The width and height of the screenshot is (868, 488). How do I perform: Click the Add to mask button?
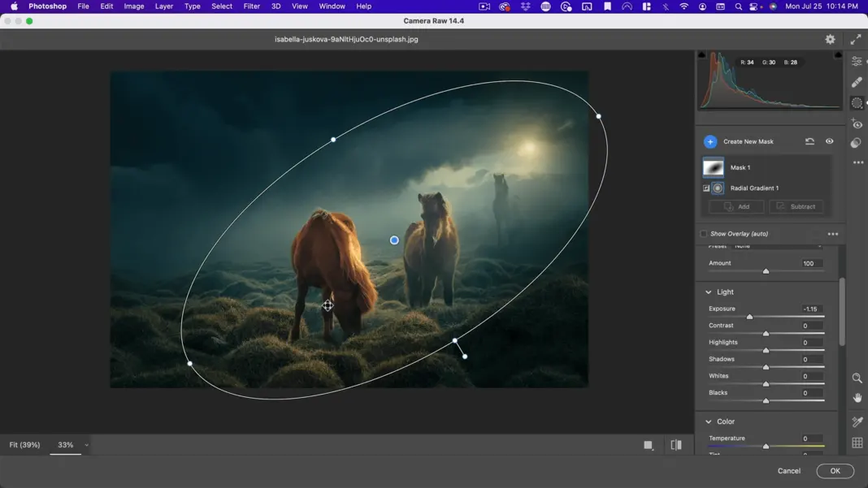pyautogui.click(x=737, y=206)
